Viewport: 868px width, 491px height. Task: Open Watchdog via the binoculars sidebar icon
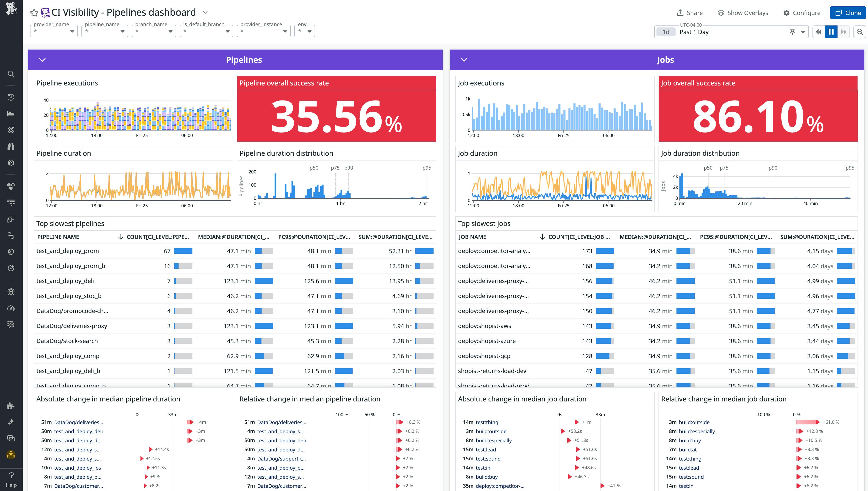[11, 146]
